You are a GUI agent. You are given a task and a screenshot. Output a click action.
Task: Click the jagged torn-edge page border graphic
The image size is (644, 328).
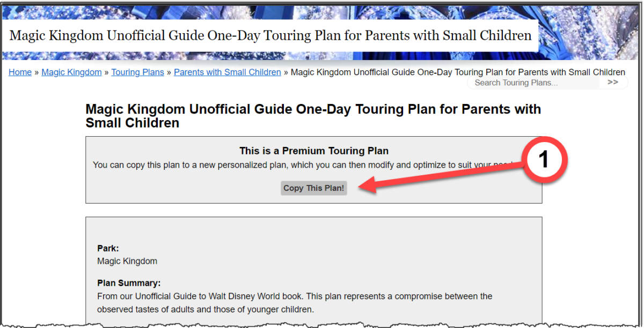[322, 324]
